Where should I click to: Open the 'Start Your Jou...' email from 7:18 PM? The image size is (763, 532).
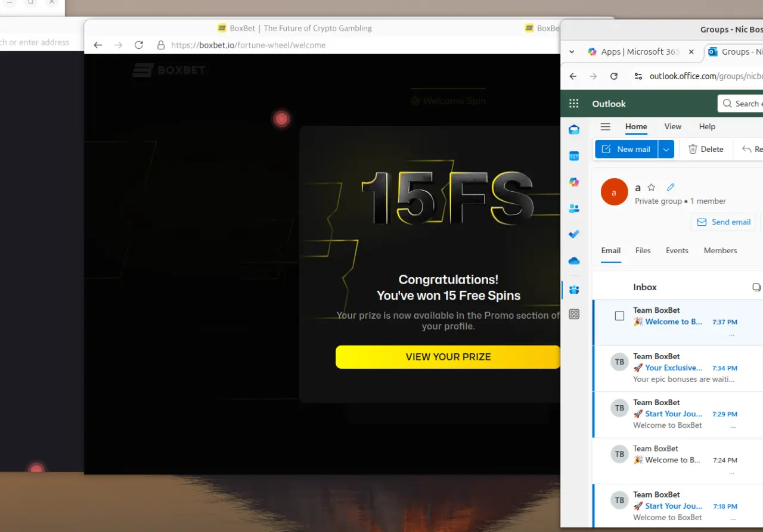point(678,506)
